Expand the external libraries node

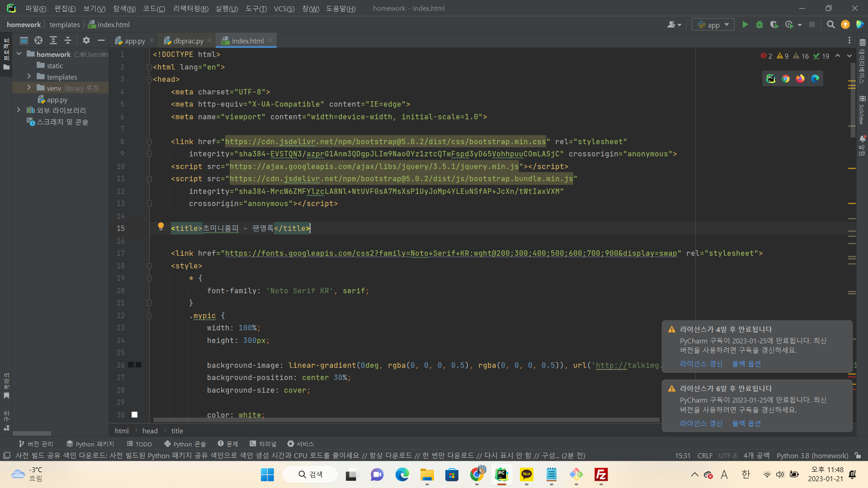(x=19, y=110)
